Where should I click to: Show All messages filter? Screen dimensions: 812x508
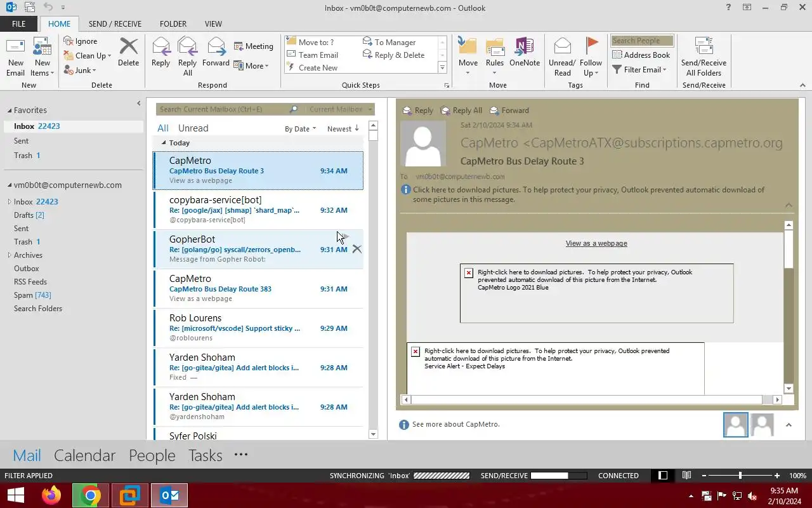point(163,128)
